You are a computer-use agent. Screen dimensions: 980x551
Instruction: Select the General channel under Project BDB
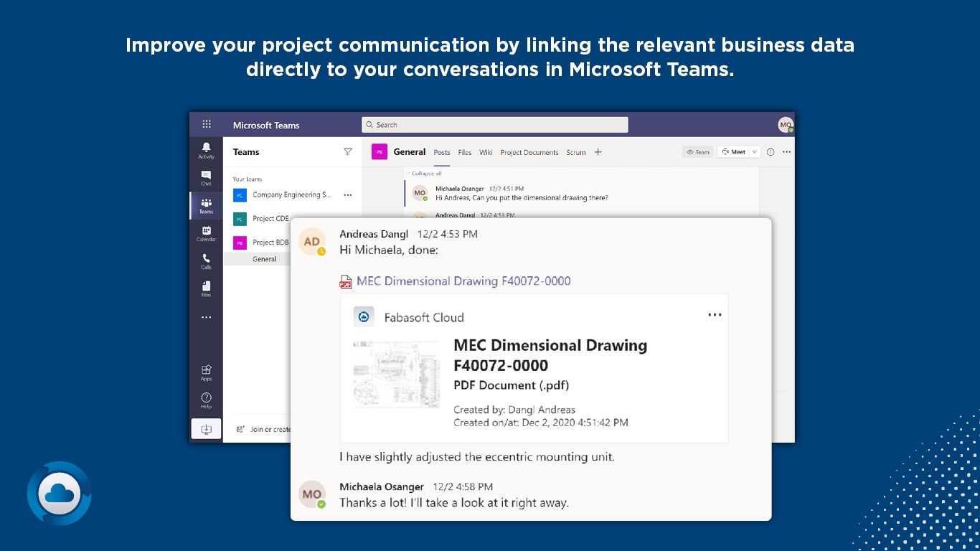265,259
